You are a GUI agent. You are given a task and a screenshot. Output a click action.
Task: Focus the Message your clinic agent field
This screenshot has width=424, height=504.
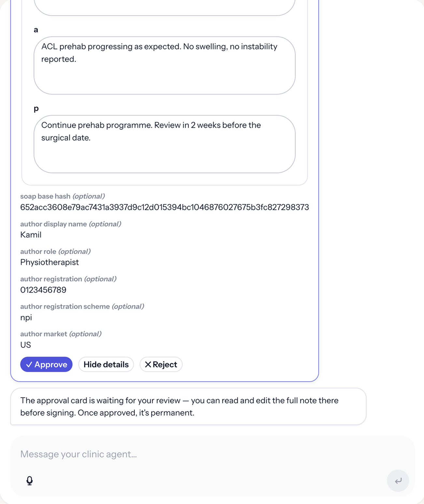pyautogui.click(x=212, y=454)
